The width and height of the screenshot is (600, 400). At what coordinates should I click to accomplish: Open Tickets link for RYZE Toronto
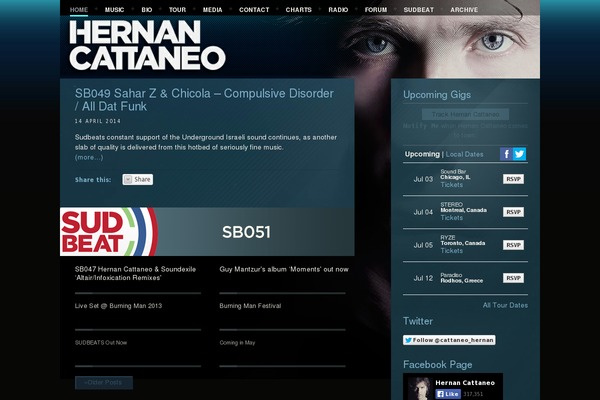click(452, 251)
